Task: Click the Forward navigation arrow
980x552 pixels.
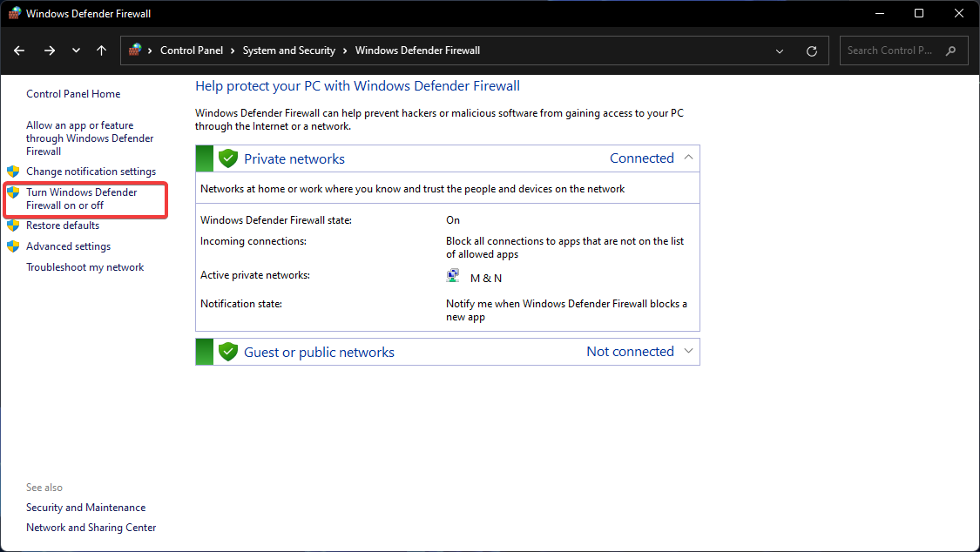Action: click(x=50, y=50)
